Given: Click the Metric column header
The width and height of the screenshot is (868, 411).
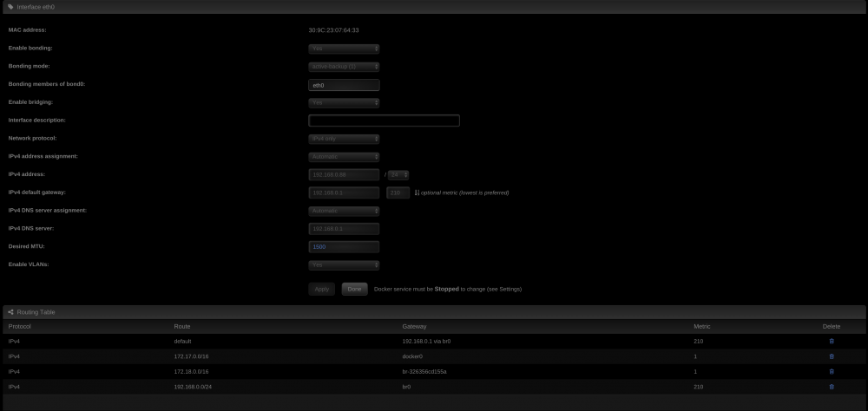Looking at the screenshot, I should pos(702,326).
